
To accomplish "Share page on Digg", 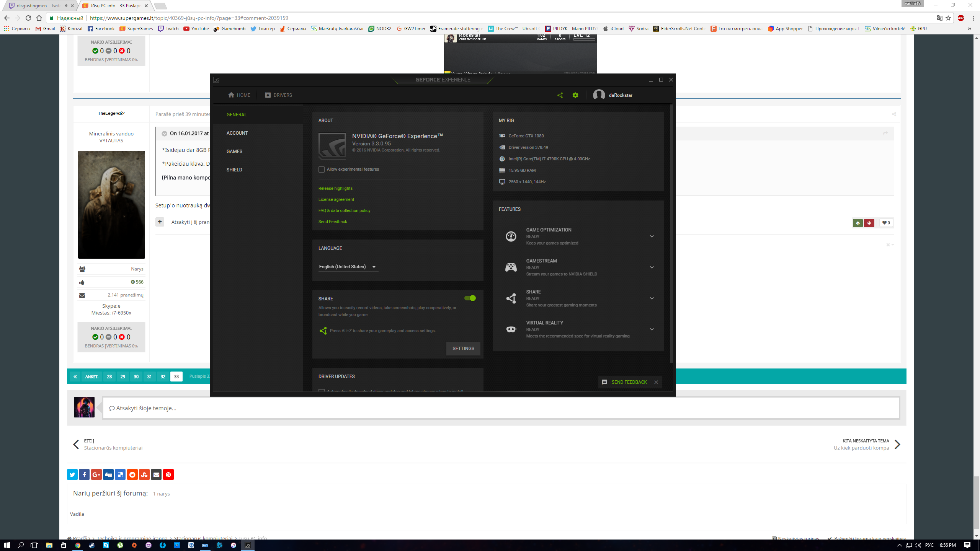I will pyautogui.click(x=108, y=474).
